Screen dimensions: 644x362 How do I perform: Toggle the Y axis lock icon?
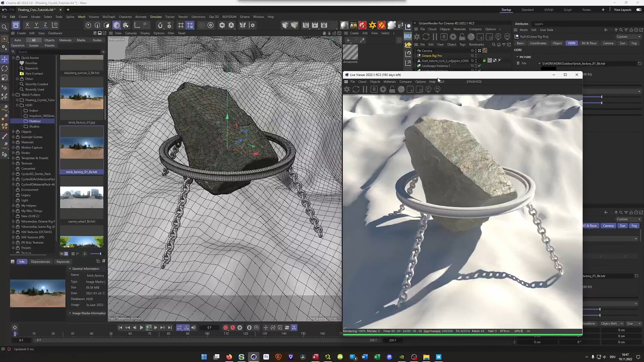(36, 25)
